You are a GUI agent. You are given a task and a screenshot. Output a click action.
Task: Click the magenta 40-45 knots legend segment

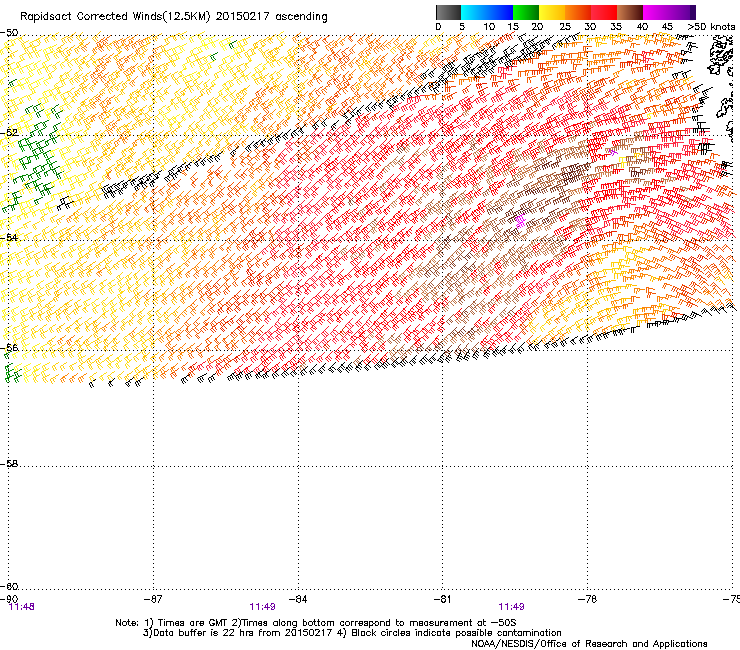pyautogui.click(x=656, y=12)
